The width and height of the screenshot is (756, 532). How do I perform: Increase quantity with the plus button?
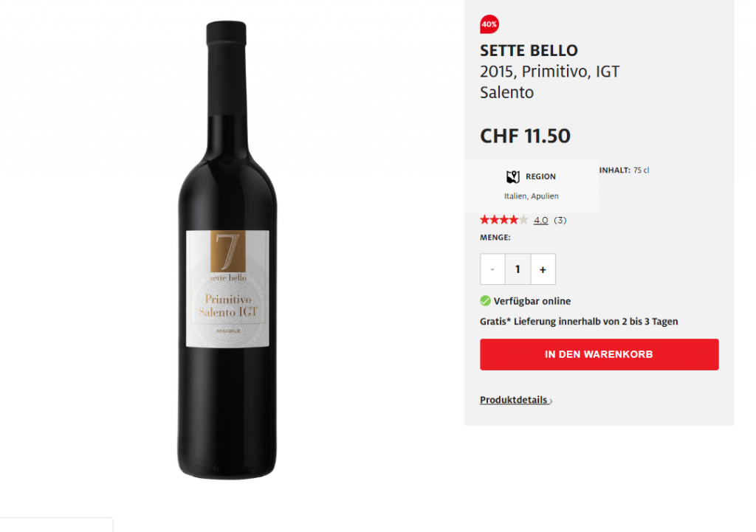coord(543,269)
